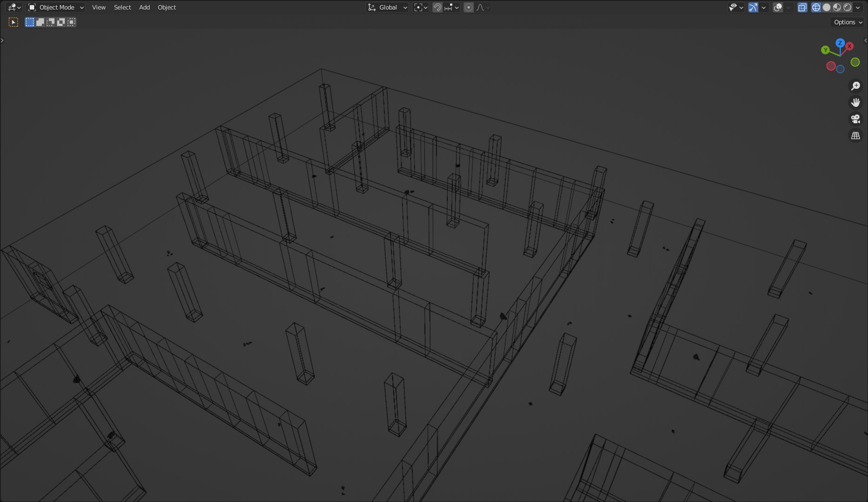
Task: Click the pan view hand icon
Action: 855,103
